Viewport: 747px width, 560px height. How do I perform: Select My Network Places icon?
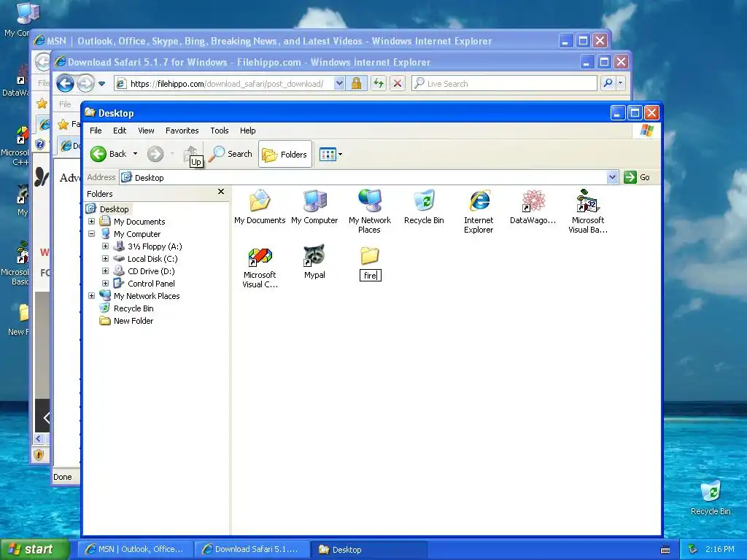pos(370,211)
